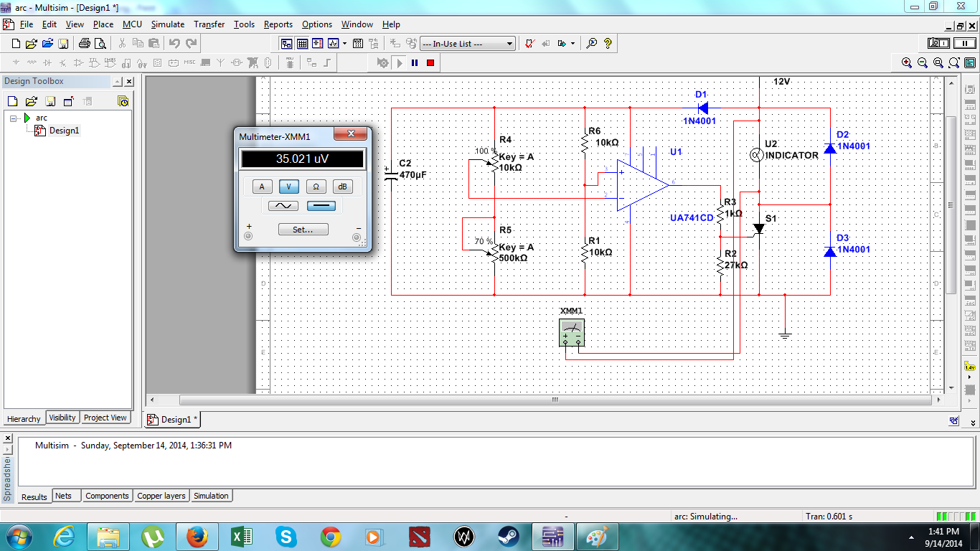This screenshot has width=980, height=551.
Task: Open Excel from the taskbar
Action: (241, 537)
